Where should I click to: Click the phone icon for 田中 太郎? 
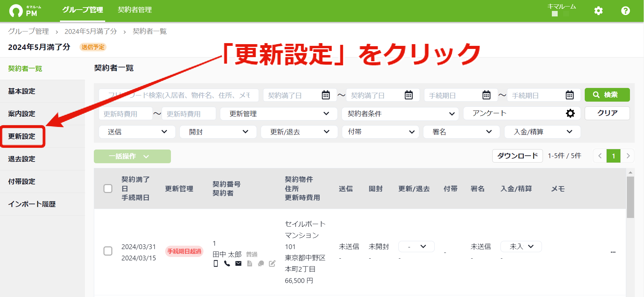click(227, 263)
